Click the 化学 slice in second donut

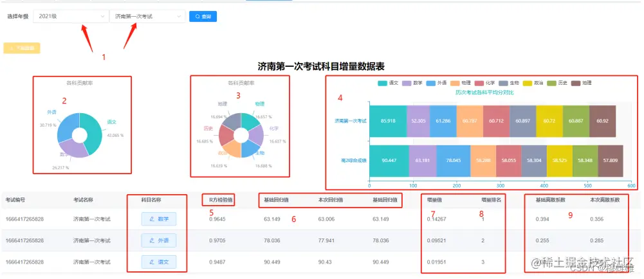point(257,136)
